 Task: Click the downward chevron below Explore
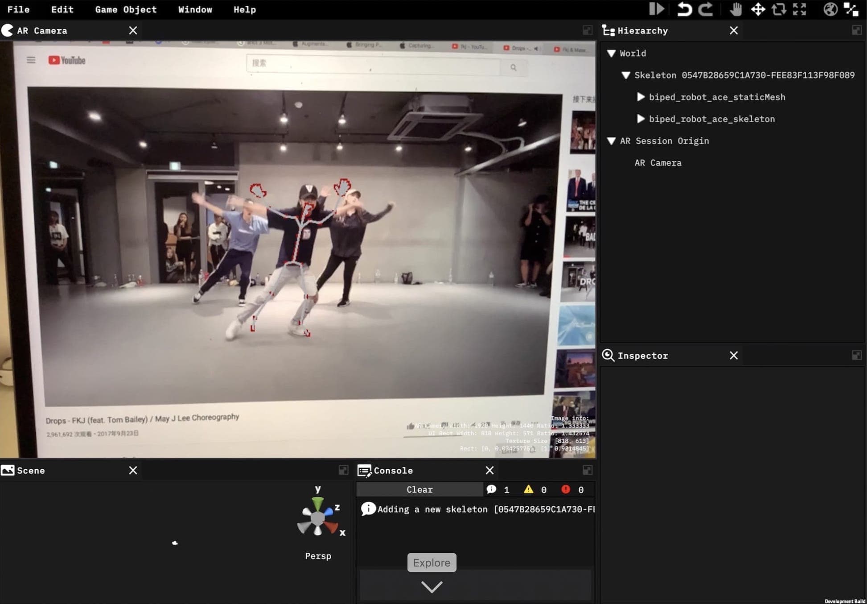(x=432, y=586)
